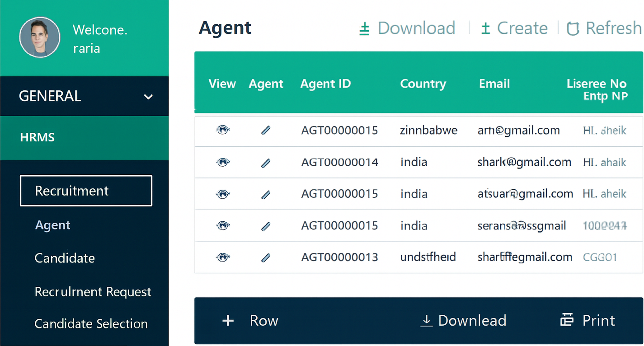This screenshot has width=644, height=346.
Task: Edit the seransa agent row pencil icon
Action: pos(266,225)
